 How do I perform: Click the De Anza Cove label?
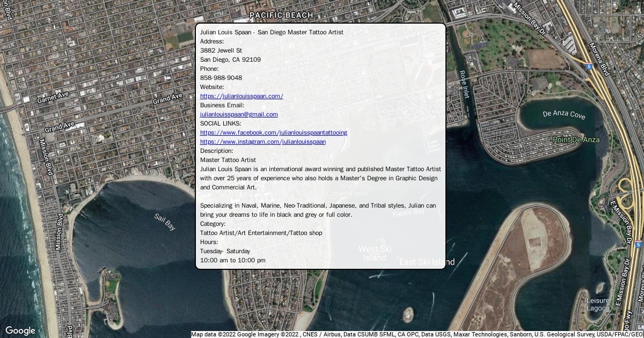[x=563, y=114]
